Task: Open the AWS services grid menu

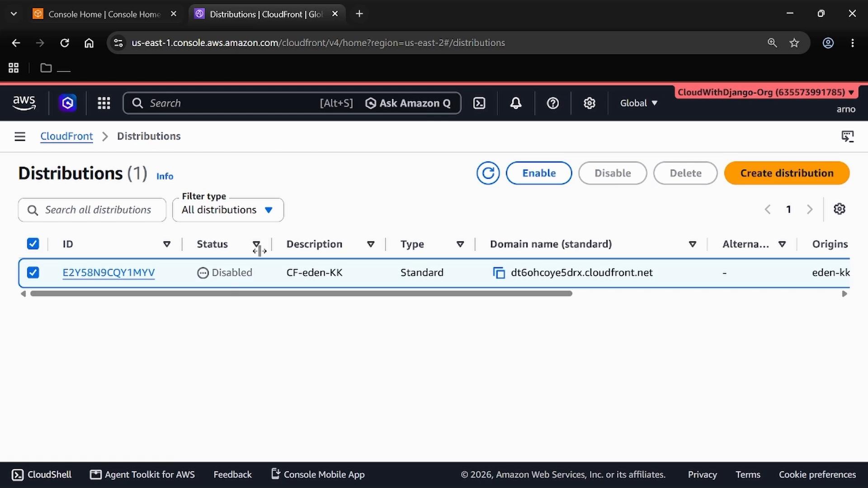Action: pyautogui.click(x=104, y=103)
